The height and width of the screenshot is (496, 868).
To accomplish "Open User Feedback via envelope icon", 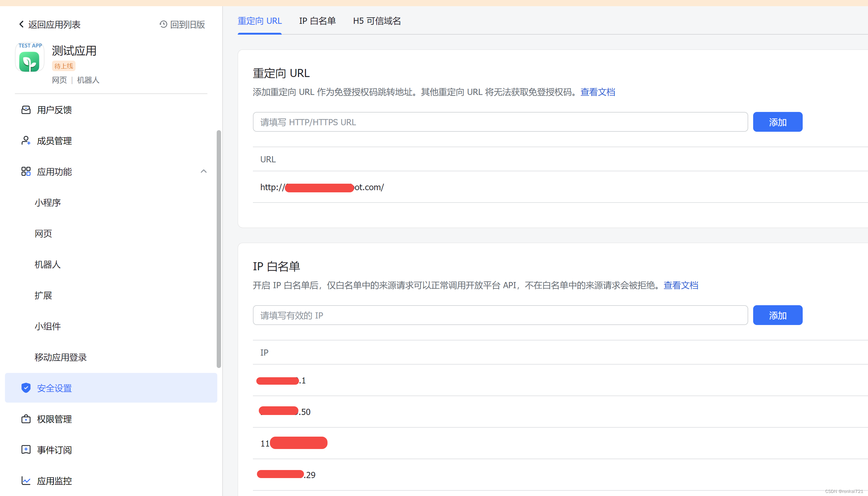I will [x=26, y=110].
